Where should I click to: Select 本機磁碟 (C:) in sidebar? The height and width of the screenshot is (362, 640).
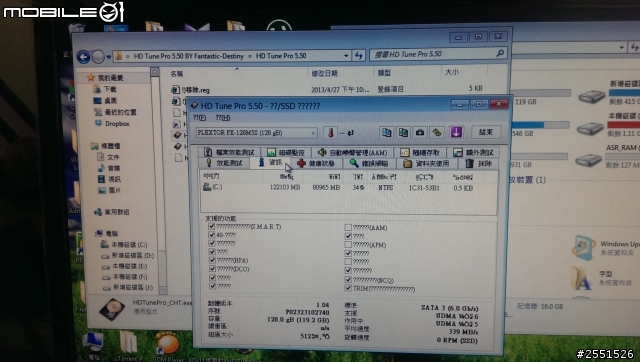click(x=124, y=244)
